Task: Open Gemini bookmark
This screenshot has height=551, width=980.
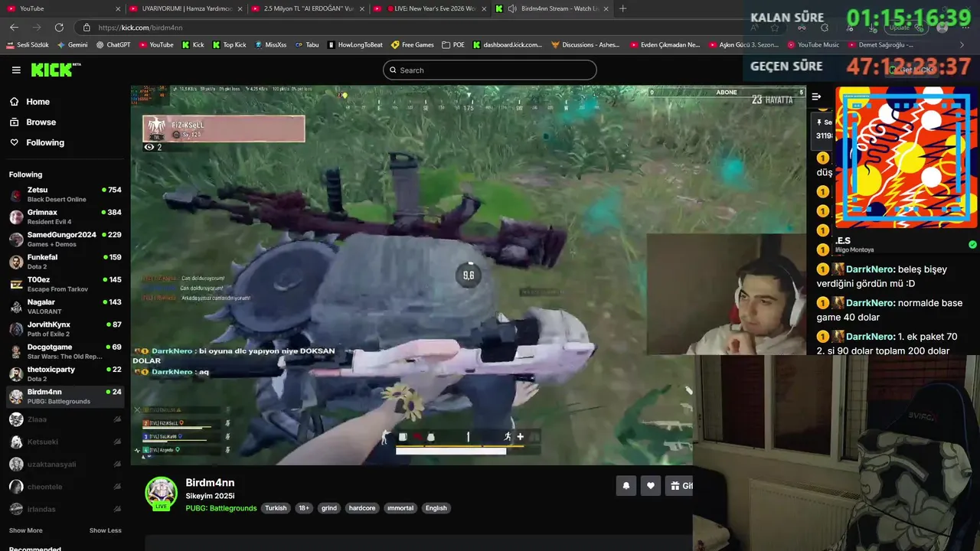Action: (72, 44)
